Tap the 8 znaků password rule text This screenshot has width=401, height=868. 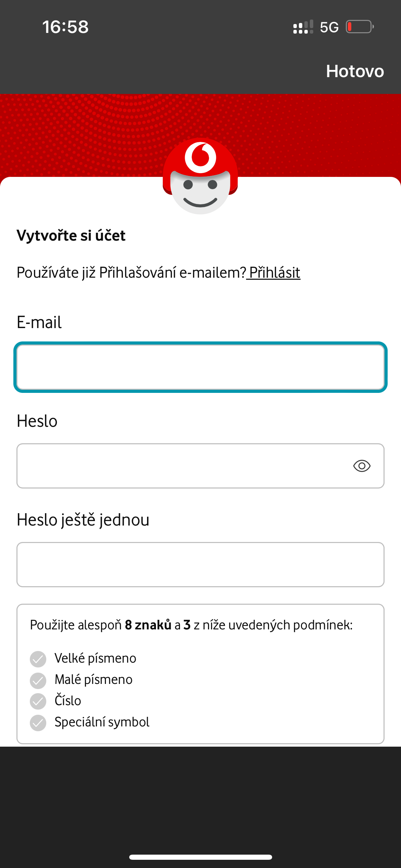tap(148, 625)
